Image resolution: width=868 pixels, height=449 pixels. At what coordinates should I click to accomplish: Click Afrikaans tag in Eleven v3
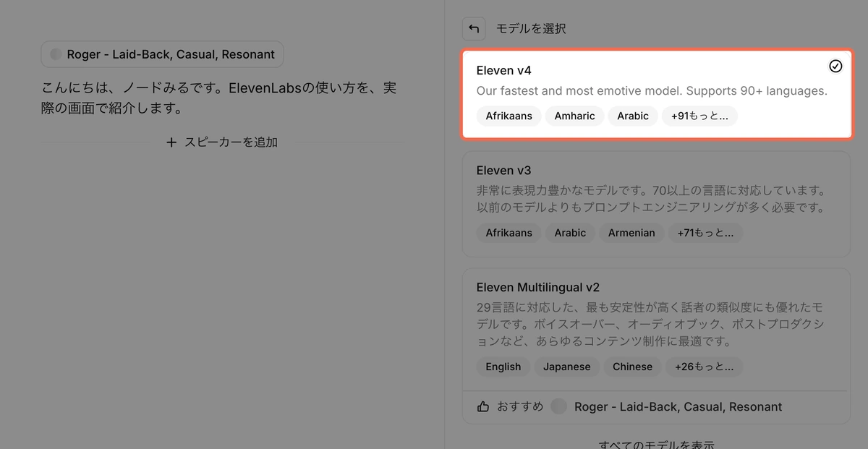pos(509,233)
